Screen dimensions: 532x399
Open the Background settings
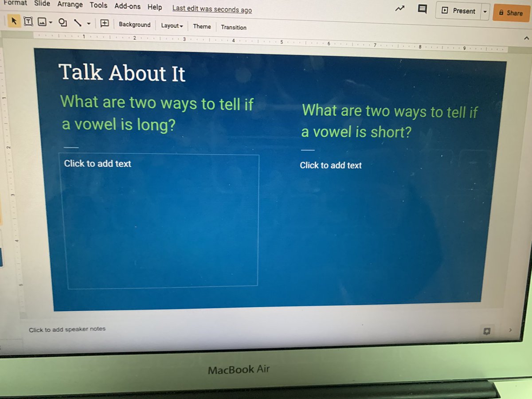134,24
